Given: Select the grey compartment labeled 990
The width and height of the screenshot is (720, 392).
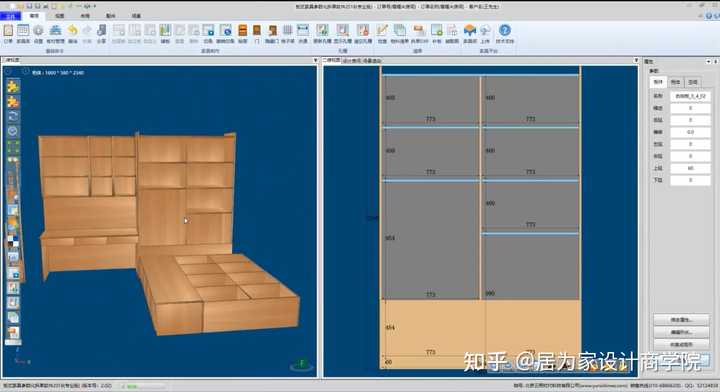Looking at the screenshot, I should [x=531, y=267].
